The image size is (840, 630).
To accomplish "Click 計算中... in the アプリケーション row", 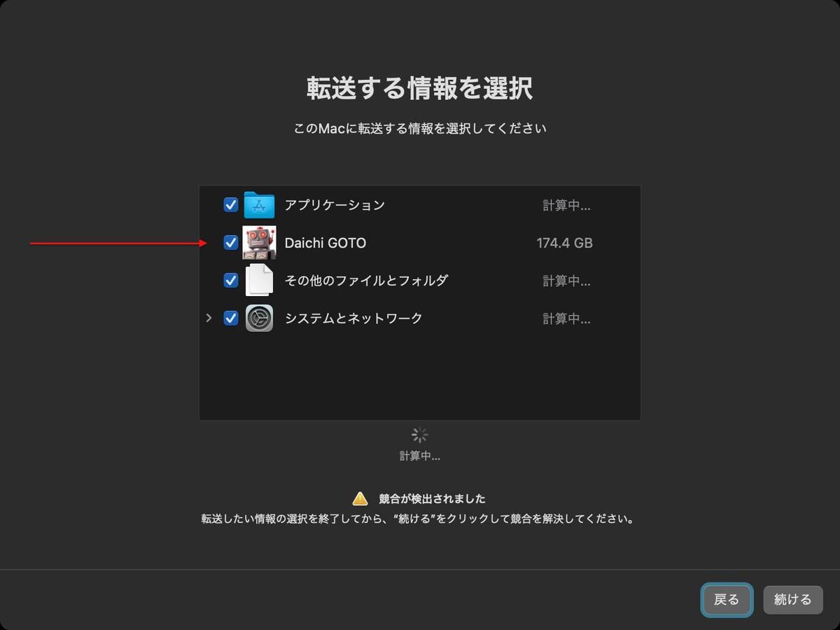I will coord(566,206).
